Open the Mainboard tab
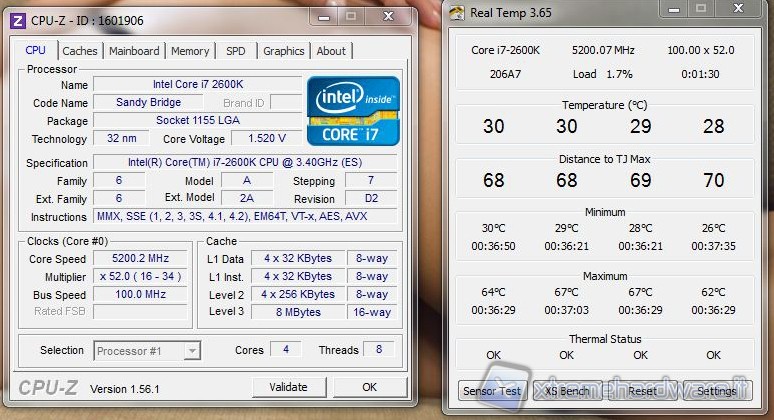Image resolution: width=774 pixels, height=420 pixels. pos(134,51)
